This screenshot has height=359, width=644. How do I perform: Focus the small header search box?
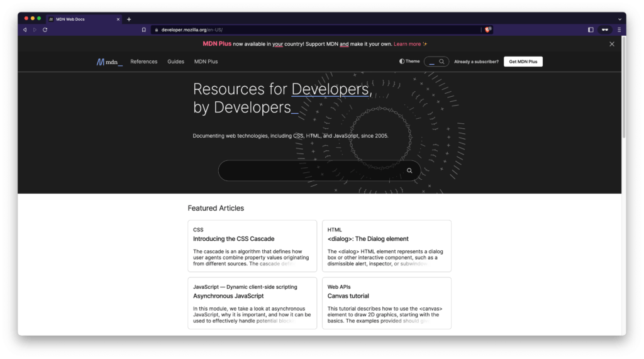(436, 62)
